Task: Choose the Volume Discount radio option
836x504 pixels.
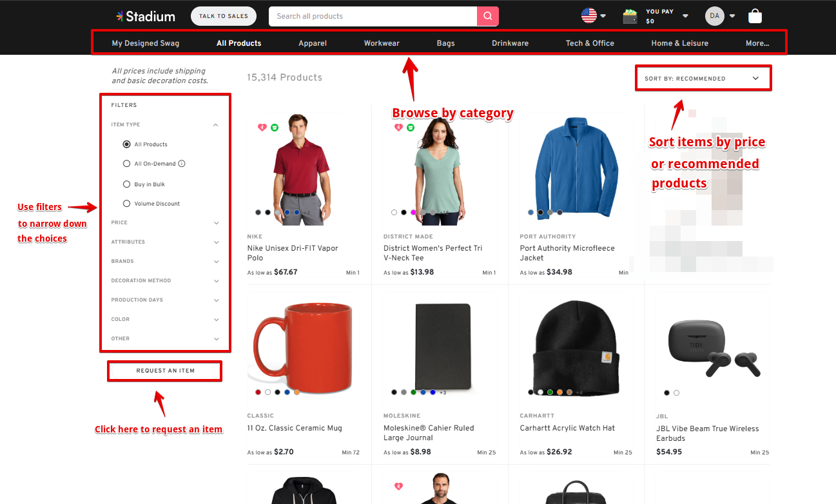Action: 127,204
